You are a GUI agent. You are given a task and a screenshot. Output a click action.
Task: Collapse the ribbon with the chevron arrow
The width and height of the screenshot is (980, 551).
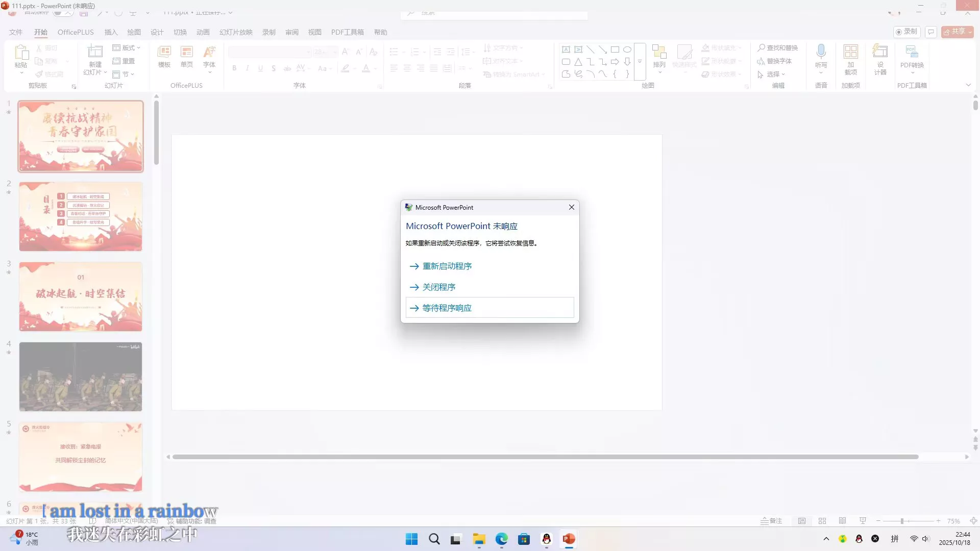[x=968, y=85]
